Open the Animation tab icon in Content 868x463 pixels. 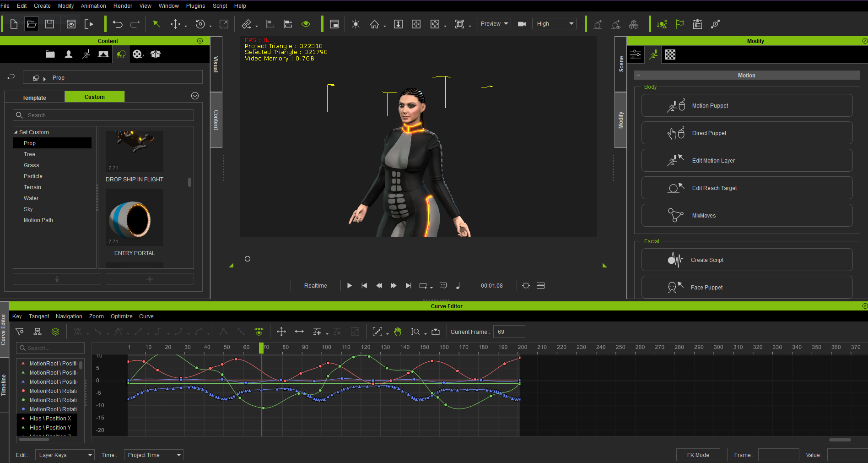[x=86, y=54]
